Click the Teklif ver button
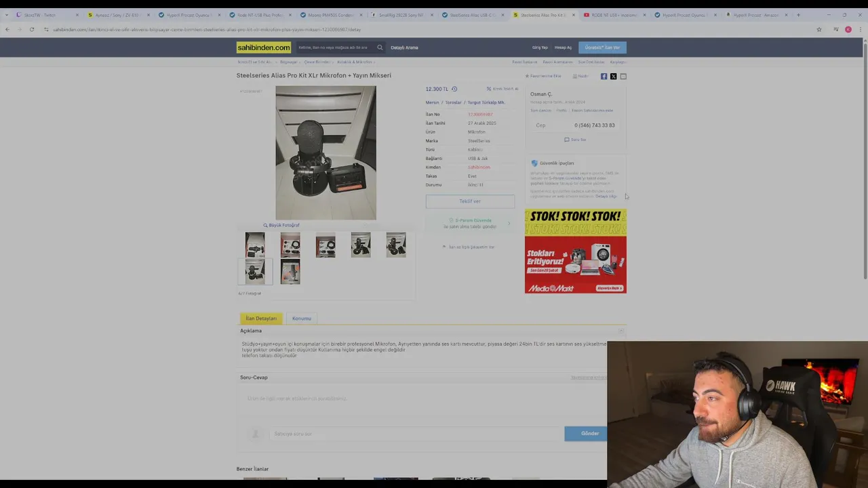The height and width of the screenshot is (488, 868). (x=470, y=201)
